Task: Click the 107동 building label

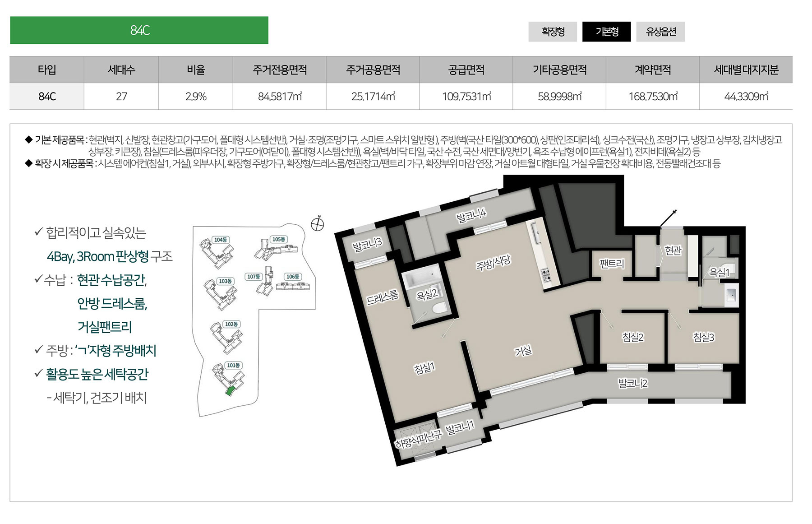Action: [254, 276]
